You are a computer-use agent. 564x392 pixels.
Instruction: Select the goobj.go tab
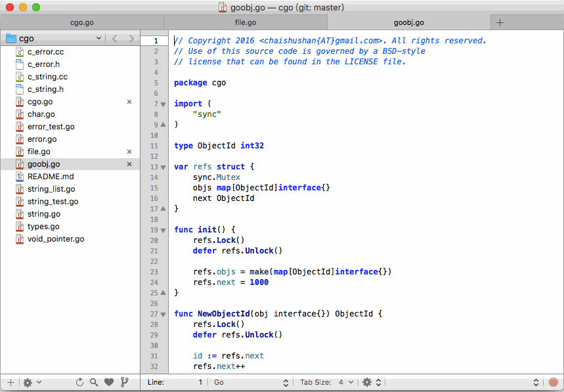coord(408,23)
